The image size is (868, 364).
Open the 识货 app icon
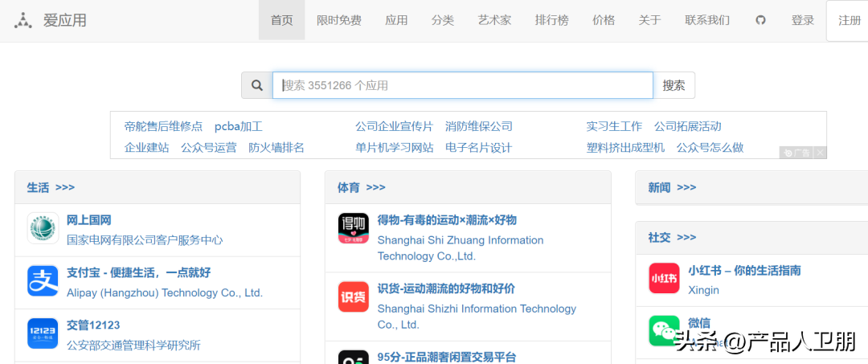click(x=353, y=297)
